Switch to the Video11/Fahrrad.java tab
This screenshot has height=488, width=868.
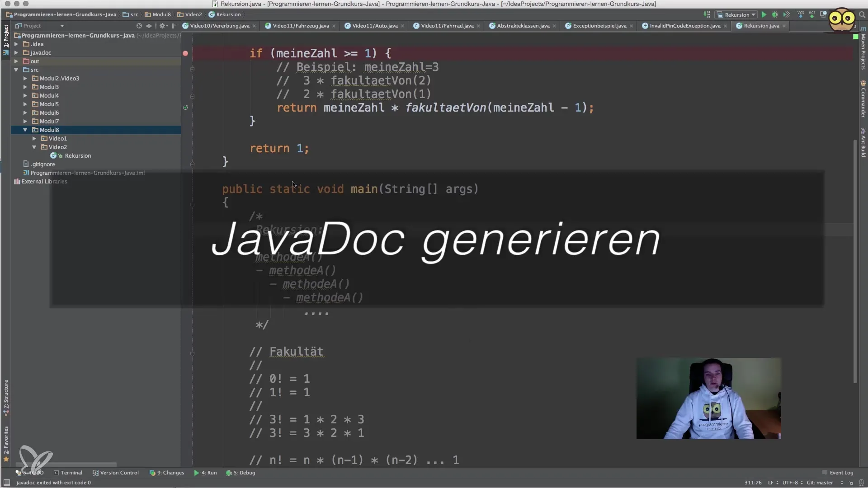[x=447, y=26]
